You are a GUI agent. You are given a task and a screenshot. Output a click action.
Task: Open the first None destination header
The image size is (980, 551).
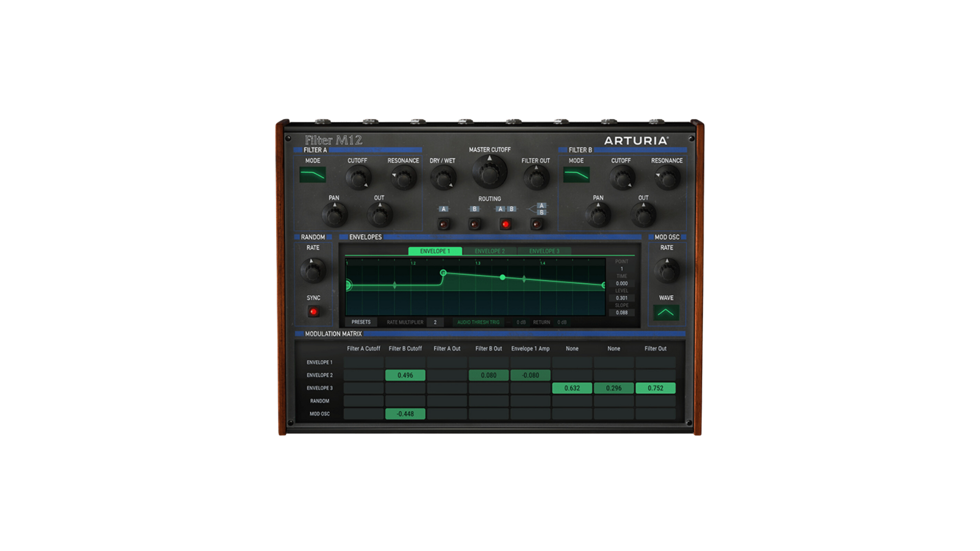pyautogui.click(x=572, y=348)
